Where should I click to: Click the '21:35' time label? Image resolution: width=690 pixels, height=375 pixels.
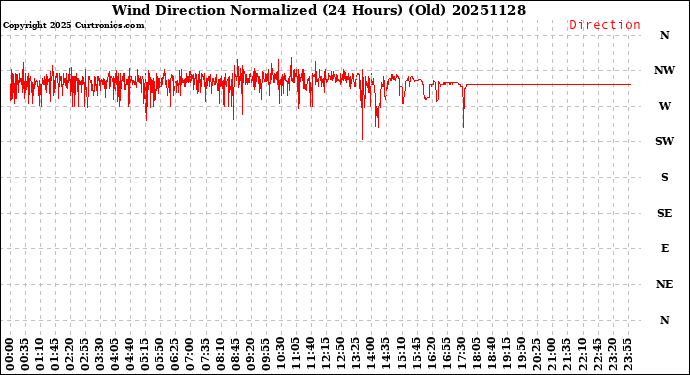[x=566, y=355]
